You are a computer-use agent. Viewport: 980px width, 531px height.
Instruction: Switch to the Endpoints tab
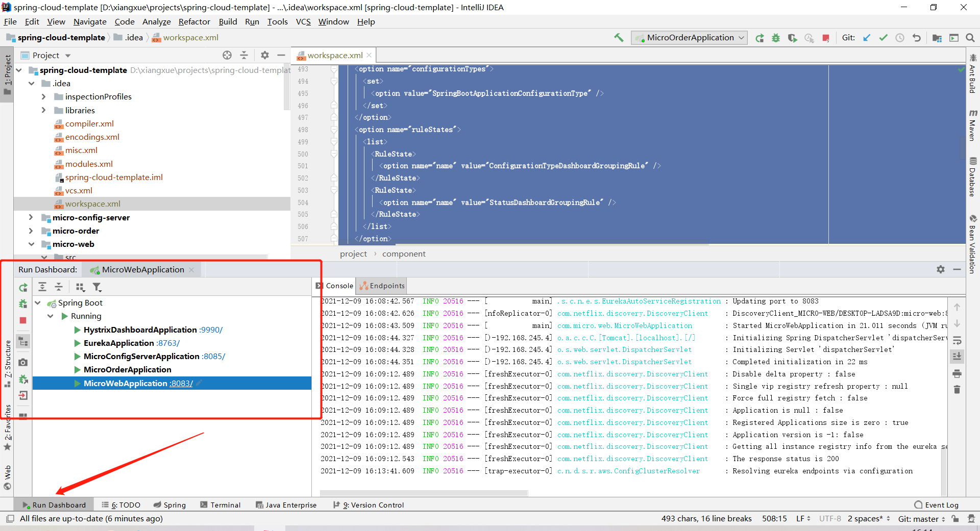[x=382, y=286]
